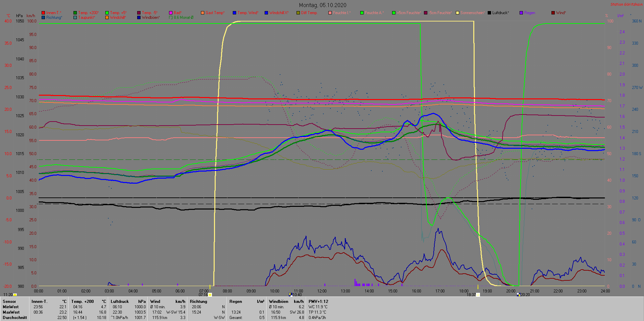The image size is (644, 321).
Task: Click the Innen-T. average value 22.50
Action: (x=62, y=318)
